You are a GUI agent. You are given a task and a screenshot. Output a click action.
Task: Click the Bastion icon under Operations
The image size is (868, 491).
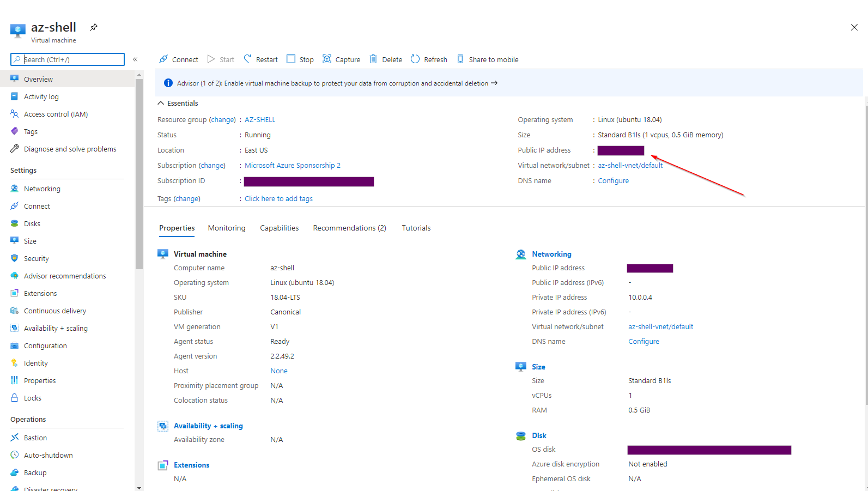click(15, 438)
